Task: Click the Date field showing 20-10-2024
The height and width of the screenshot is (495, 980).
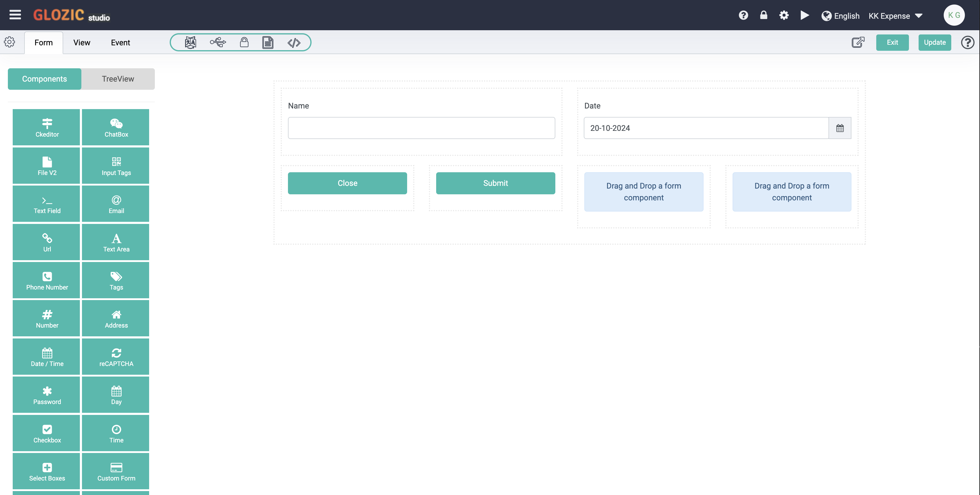Action: (706, 128)
